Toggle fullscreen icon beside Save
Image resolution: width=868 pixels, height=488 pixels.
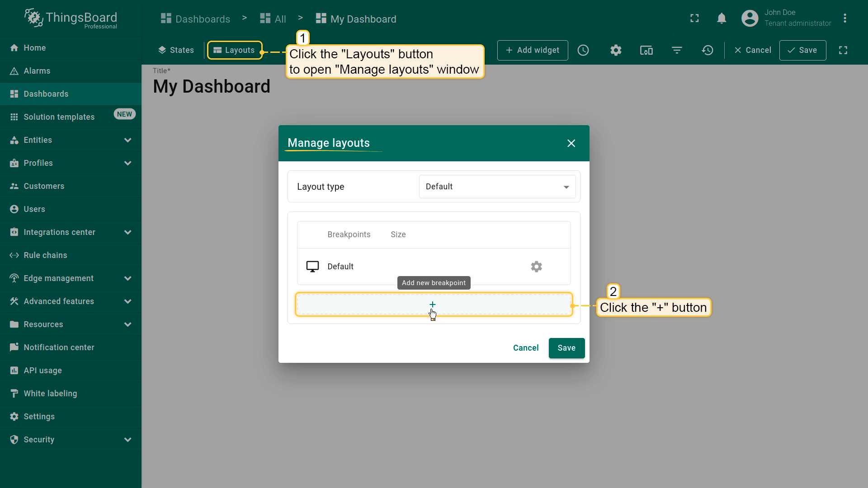(843, 50)
